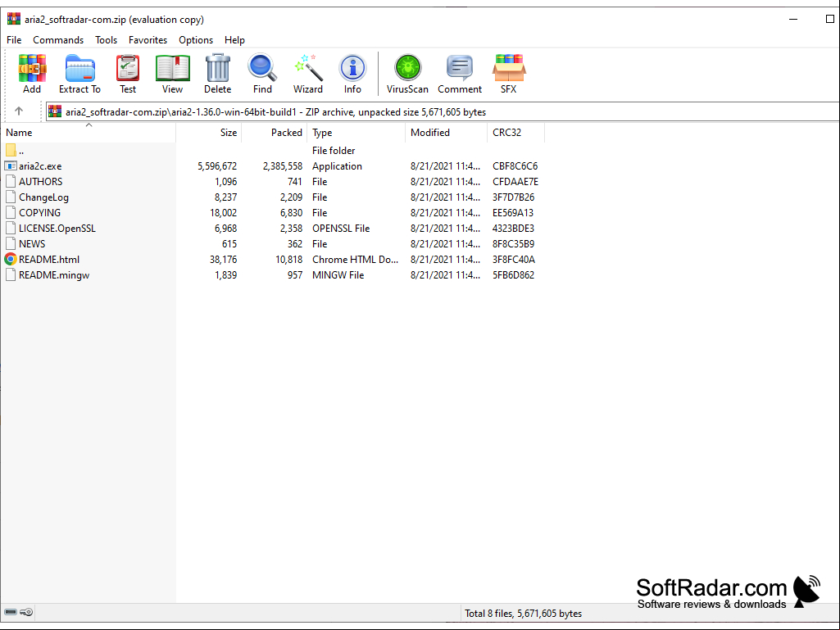This screenshot has width=840, height=630.
Task: Click the archive icon in address bar
Action: [55, 111]
